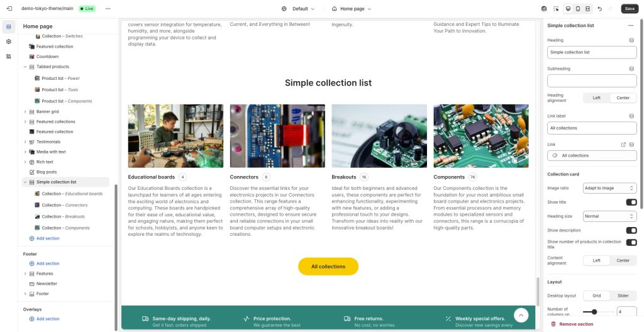Open the Simple collection list panel ellipsis menu

pos(631,26)
